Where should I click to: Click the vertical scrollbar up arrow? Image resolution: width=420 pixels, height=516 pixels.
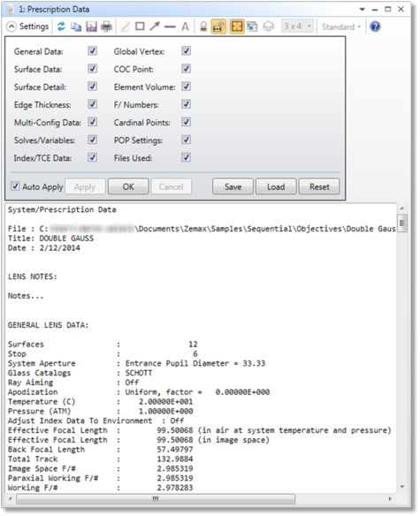[x=402, y=209]
